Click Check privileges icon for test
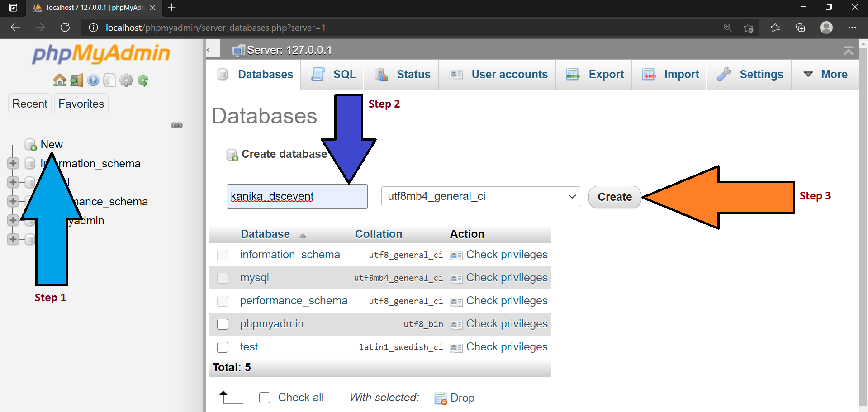 [456, 348]
